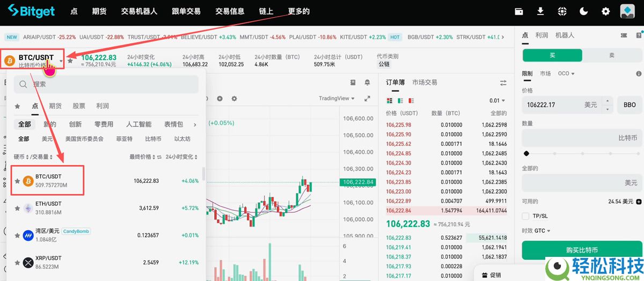Expand the BTC/USDT pair selector dropdown

point(61,61)
